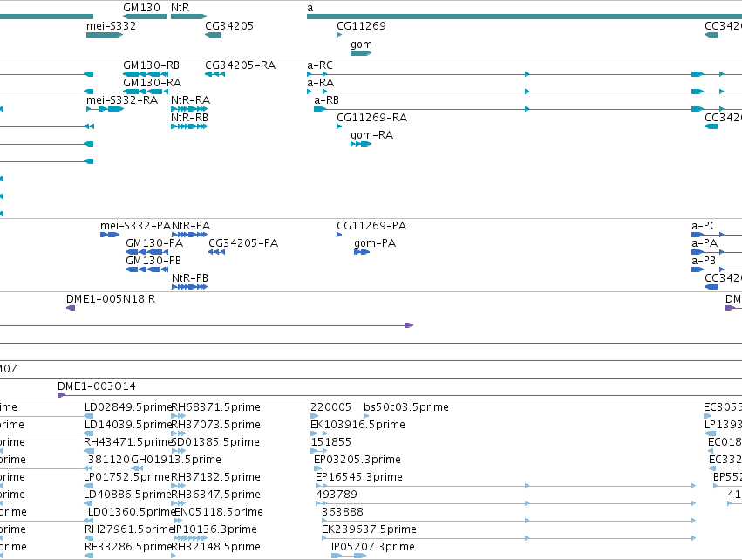The image size is (742, 560).
Task: Click the GM130-RB transcript label
Action: 151,65
